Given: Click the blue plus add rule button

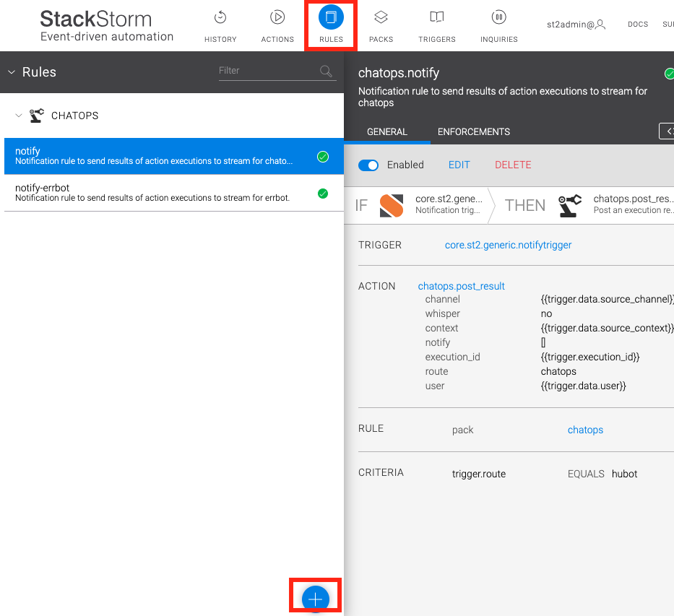Looking at the screenshot, I should 316,599.
